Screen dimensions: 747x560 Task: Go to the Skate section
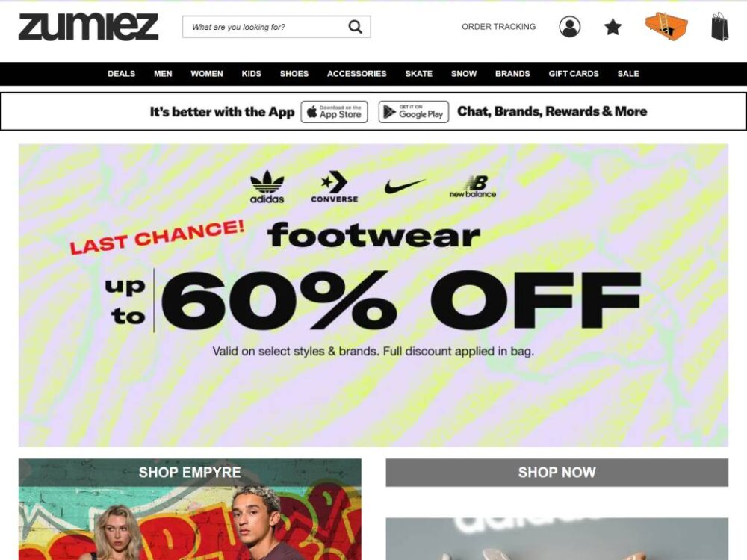pos(419,74)
